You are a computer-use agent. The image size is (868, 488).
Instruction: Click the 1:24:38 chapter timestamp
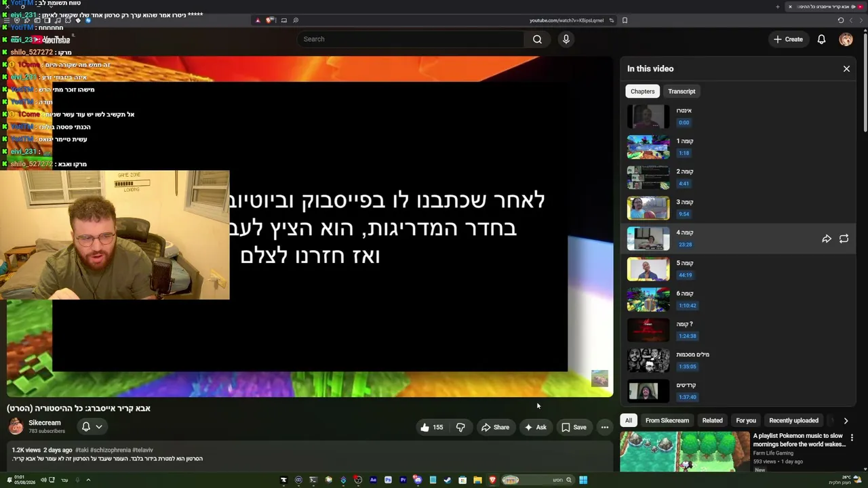click(687, 336)
